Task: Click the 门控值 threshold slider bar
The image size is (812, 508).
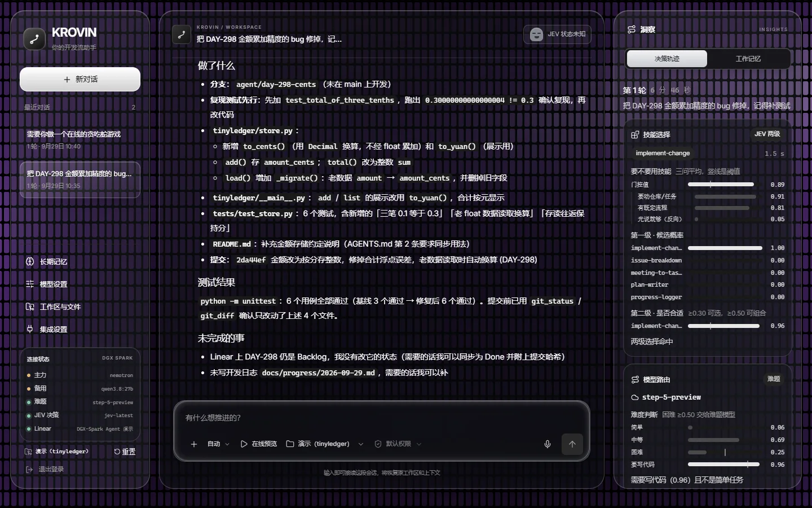Action: click(x=721, y=185)
